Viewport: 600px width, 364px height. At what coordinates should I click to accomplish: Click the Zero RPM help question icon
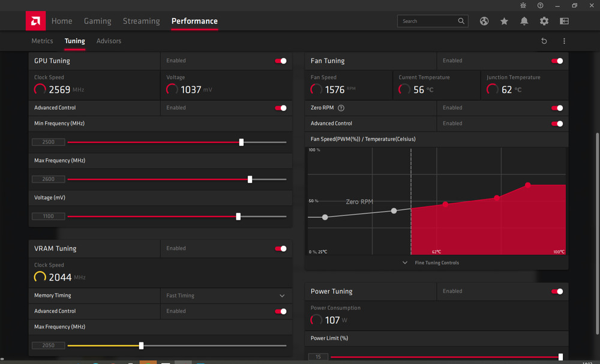click(341, 108)
